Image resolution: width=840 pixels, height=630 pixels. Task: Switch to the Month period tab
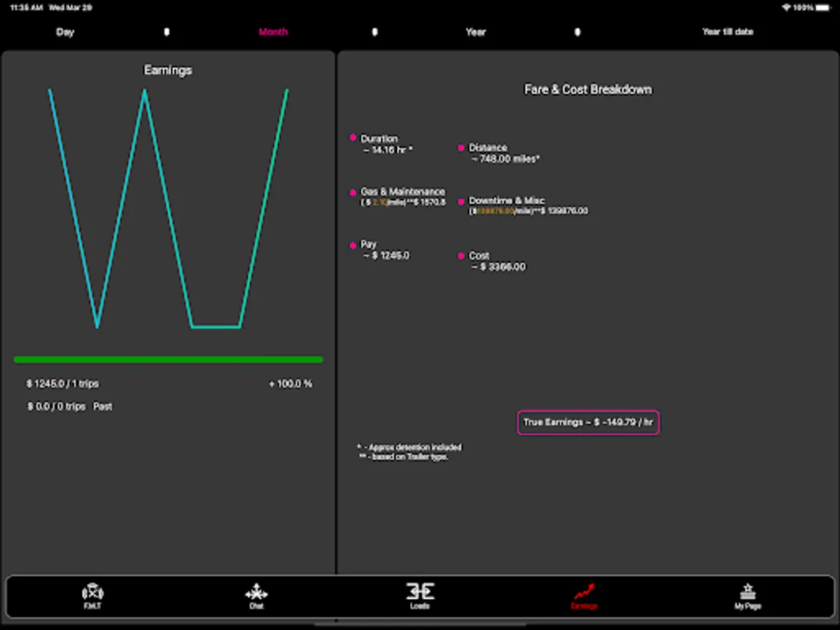point(273,31)
